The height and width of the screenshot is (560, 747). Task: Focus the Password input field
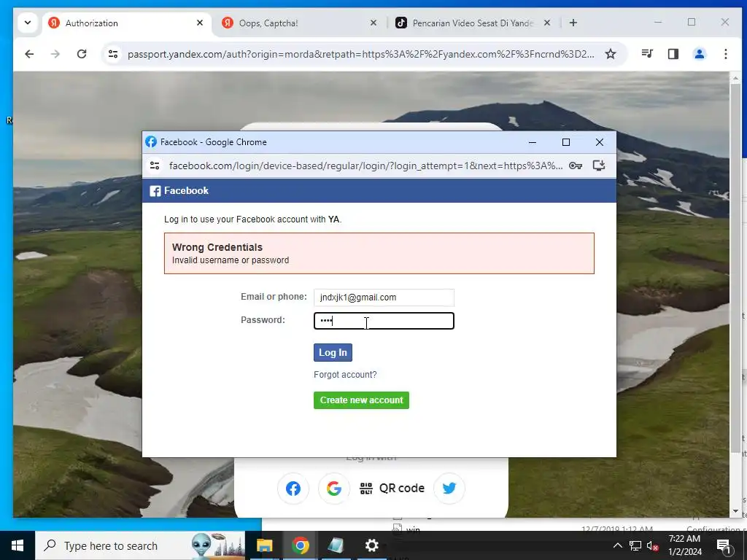coord(384,321)
